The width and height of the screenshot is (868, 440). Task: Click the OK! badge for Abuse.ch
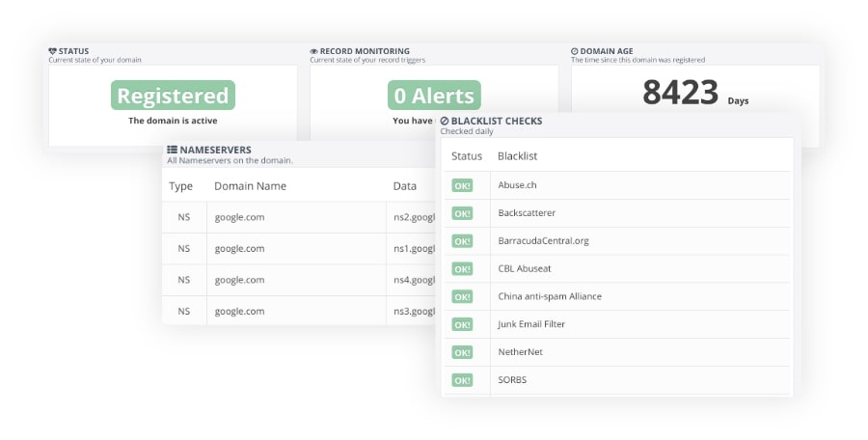tap(462, 185)
